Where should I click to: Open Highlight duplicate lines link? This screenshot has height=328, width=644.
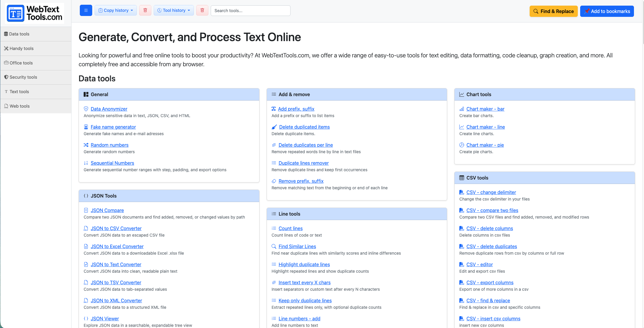coord(304,264)
